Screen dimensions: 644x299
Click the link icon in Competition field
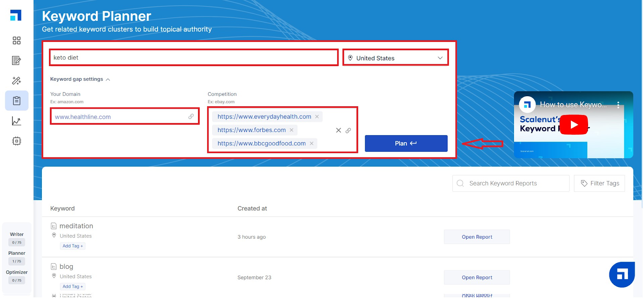pos(348,130)
